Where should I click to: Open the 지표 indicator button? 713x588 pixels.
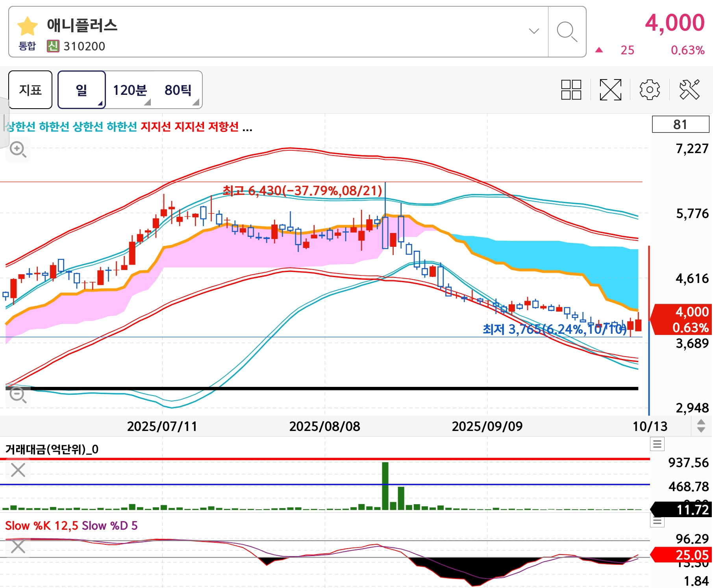pyautogui.click(x=30, y=90)
